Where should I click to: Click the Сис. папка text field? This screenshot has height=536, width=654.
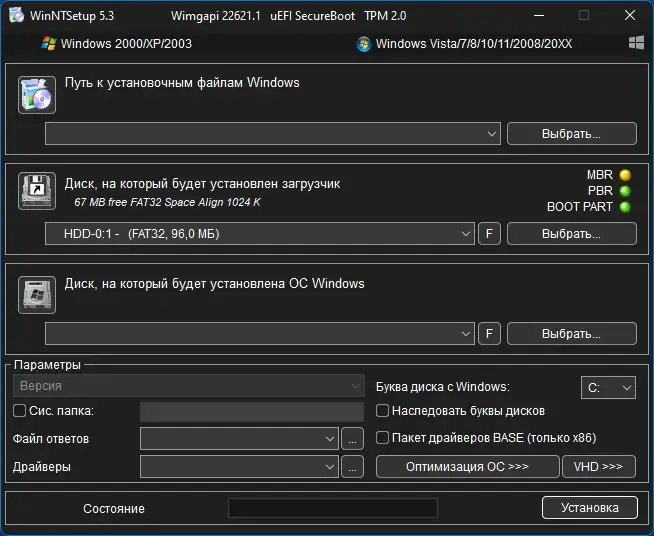click(252, 412)
